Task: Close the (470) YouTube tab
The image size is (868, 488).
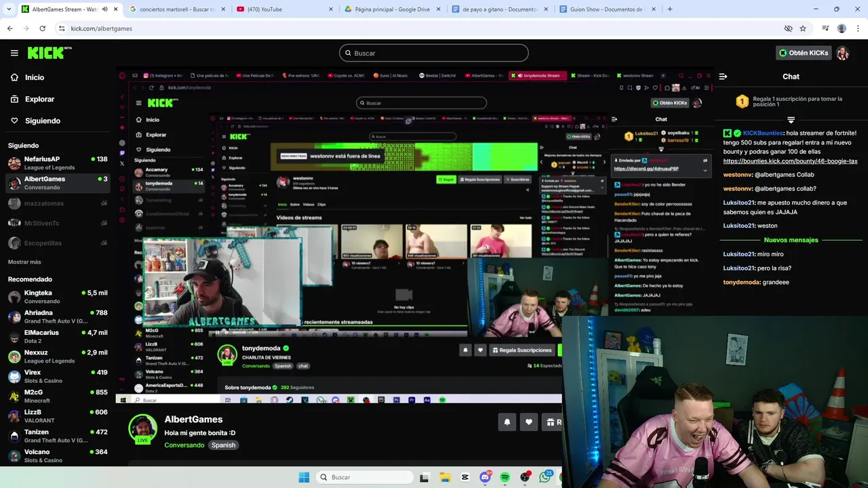Action: [x=331, y=9]
